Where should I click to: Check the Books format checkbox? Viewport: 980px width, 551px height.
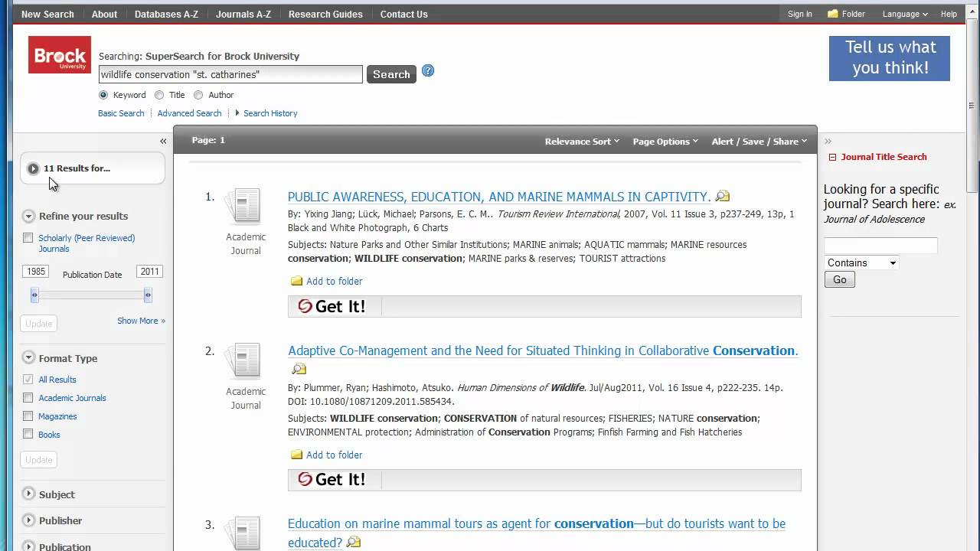coord(28,434)
